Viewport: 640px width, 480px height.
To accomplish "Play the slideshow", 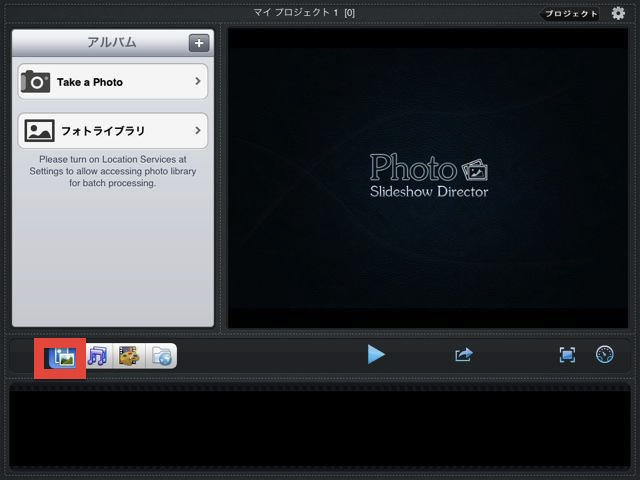I will (376, 354).
